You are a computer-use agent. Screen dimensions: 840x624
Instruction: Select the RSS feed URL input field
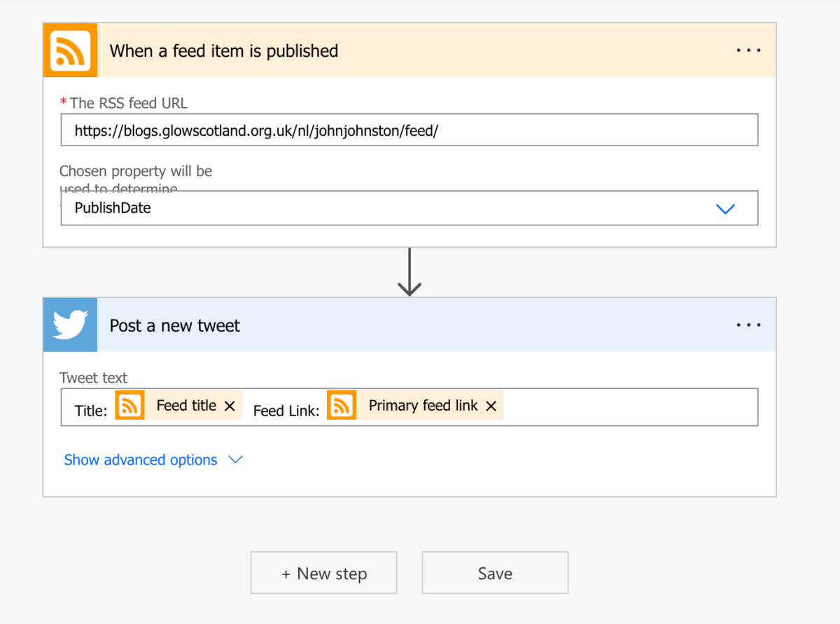coord(409,129)
